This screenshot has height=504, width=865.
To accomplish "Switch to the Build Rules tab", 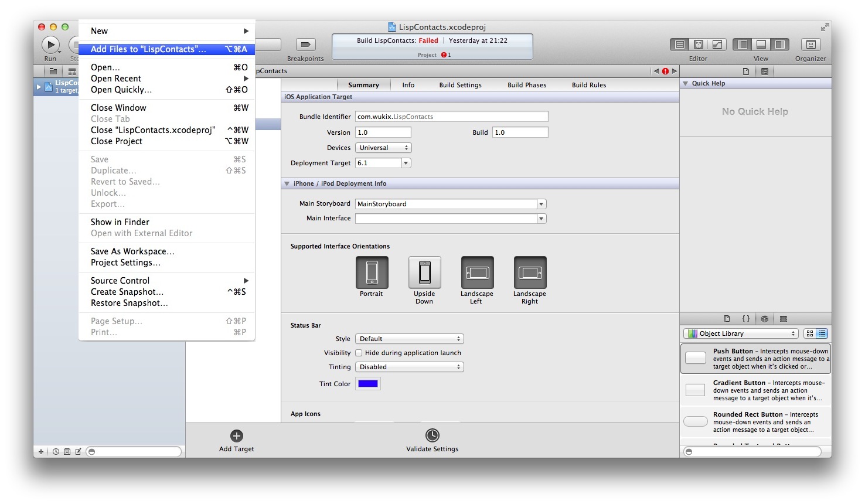I will pos(589,85).
